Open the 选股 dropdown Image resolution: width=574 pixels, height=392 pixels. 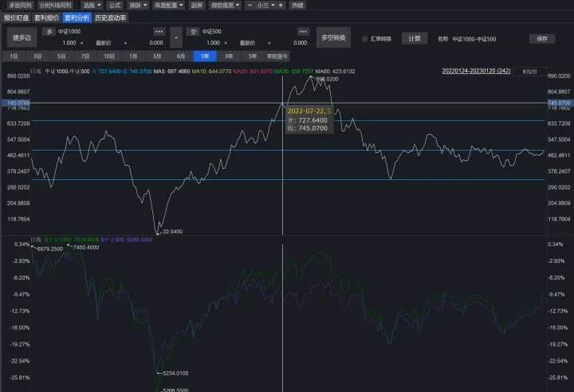(x=92, y=5)
